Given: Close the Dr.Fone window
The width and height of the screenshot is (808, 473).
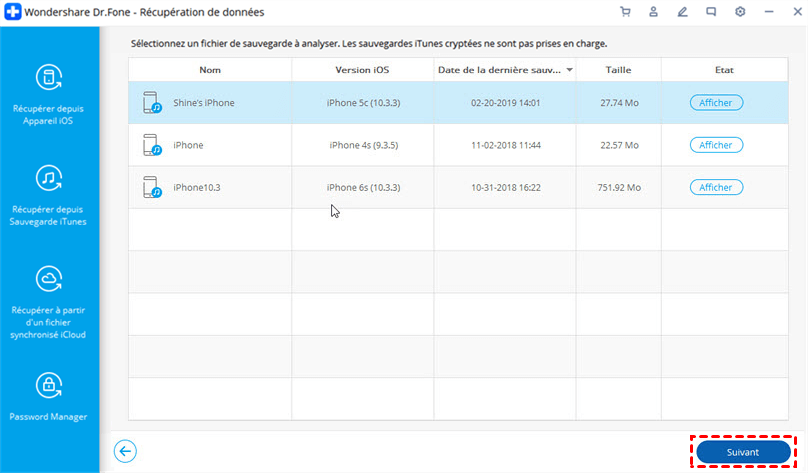Looking at the screenshot, I should [x=797, y=12].
